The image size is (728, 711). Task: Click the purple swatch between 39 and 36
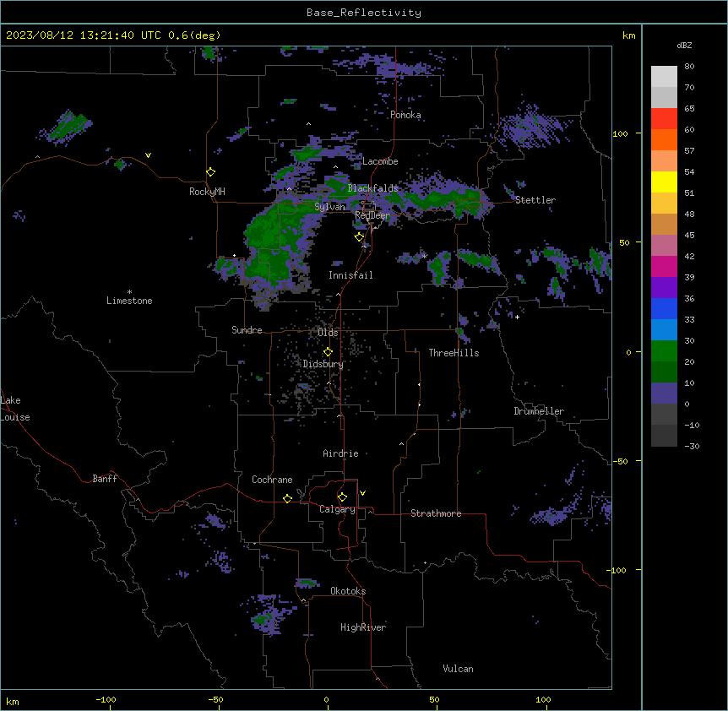[x=664, y=288]
